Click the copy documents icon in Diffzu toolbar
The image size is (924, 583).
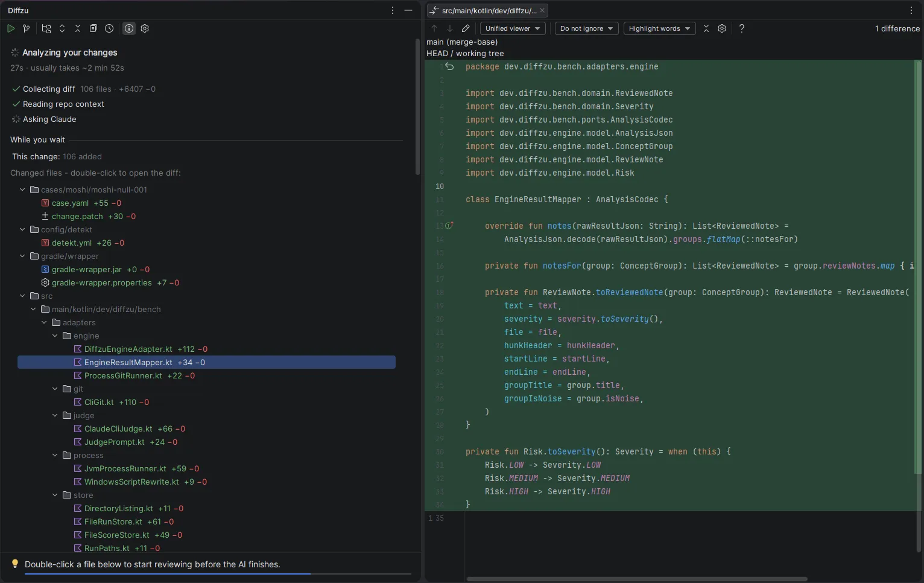[x=93, y=28]
